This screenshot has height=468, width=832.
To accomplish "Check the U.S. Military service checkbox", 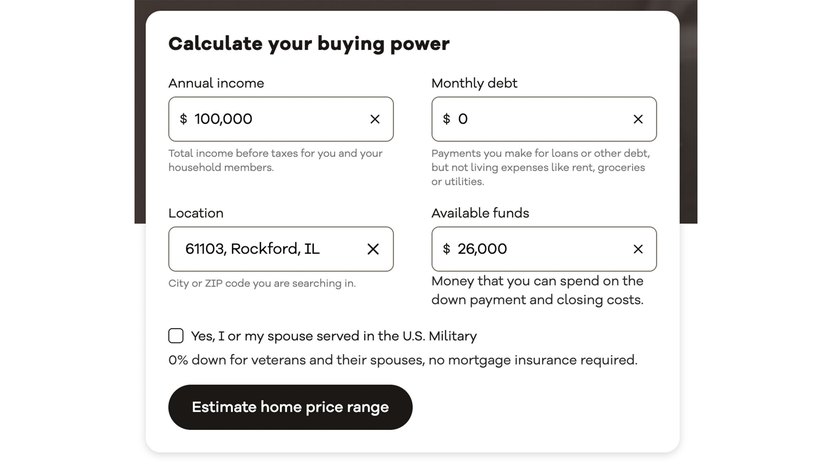I will (x=176, y=336).
